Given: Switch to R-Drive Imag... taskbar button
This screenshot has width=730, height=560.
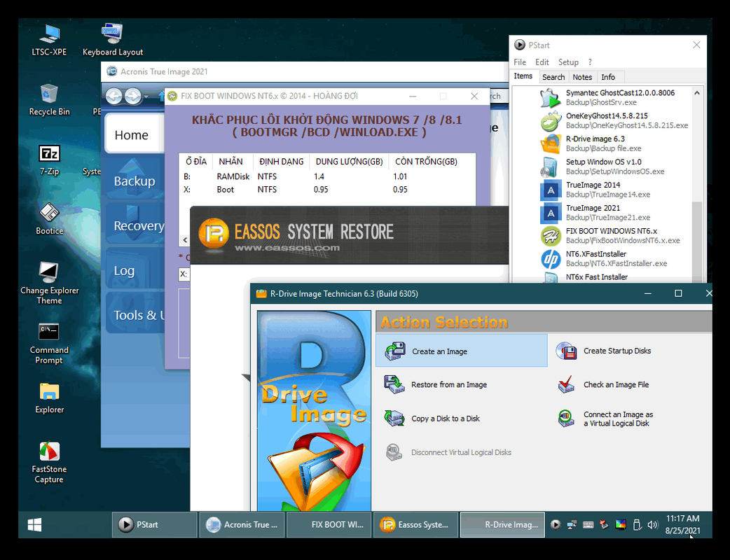Looking at the screenshot, I should tap(502, 525).
